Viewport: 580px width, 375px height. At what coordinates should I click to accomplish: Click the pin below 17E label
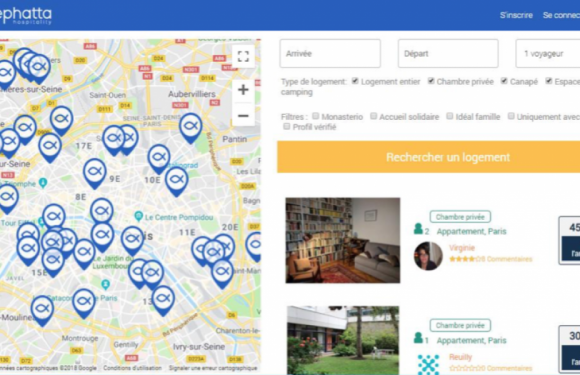95,173
